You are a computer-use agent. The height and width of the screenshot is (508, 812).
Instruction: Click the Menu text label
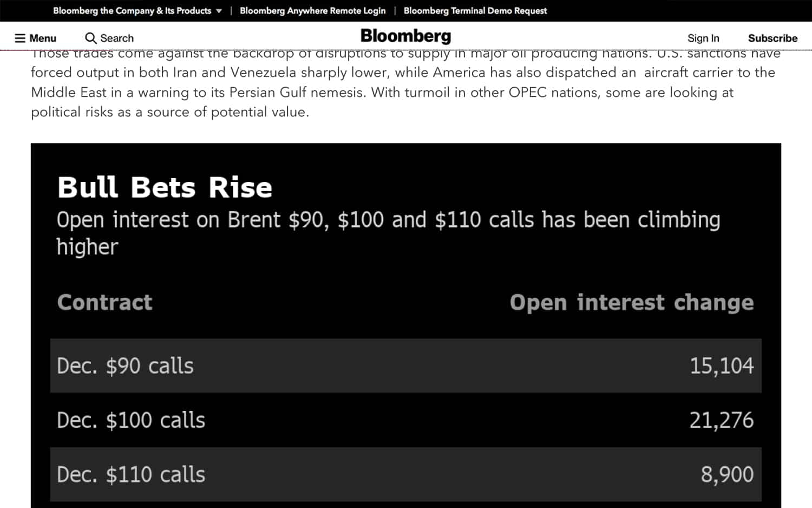[x=43, y=38]
